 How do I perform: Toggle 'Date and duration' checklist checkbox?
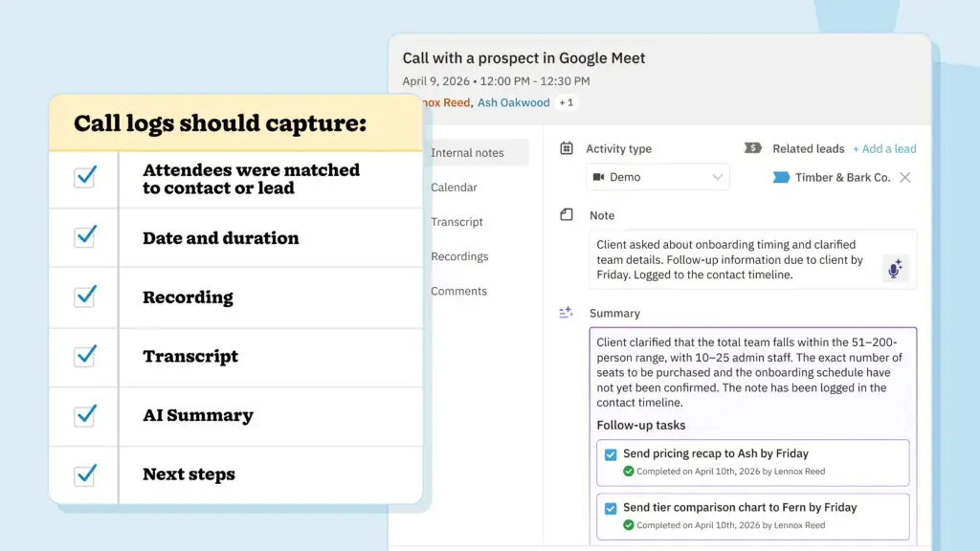85,236
